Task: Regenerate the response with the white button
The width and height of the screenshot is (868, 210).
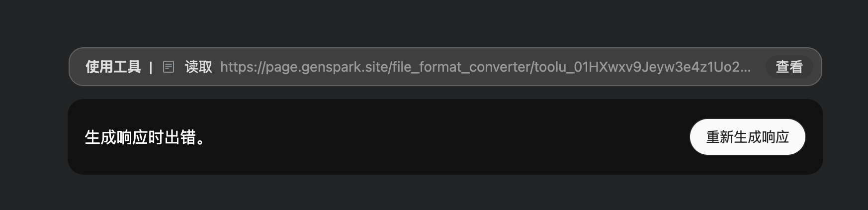Action: point(747,137)
